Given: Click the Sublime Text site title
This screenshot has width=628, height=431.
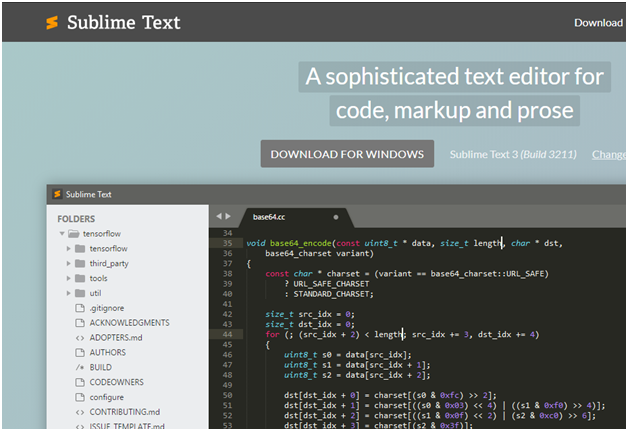Looking at the screenshot, I should tap(123, 22).
